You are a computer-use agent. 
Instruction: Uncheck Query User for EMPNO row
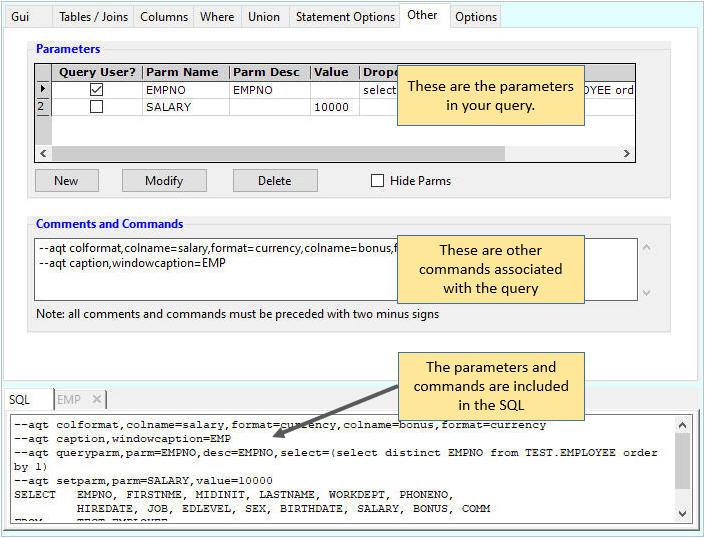tap(96, 89)
